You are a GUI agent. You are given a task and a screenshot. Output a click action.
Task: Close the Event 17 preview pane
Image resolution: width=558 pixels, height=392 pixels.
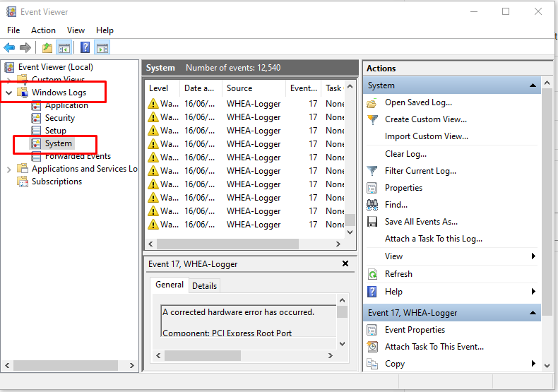[x=345, y=263]
